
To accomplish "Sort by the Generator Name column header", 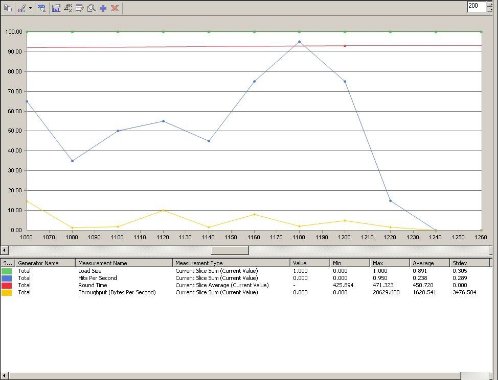I will (x=45, y=263).
